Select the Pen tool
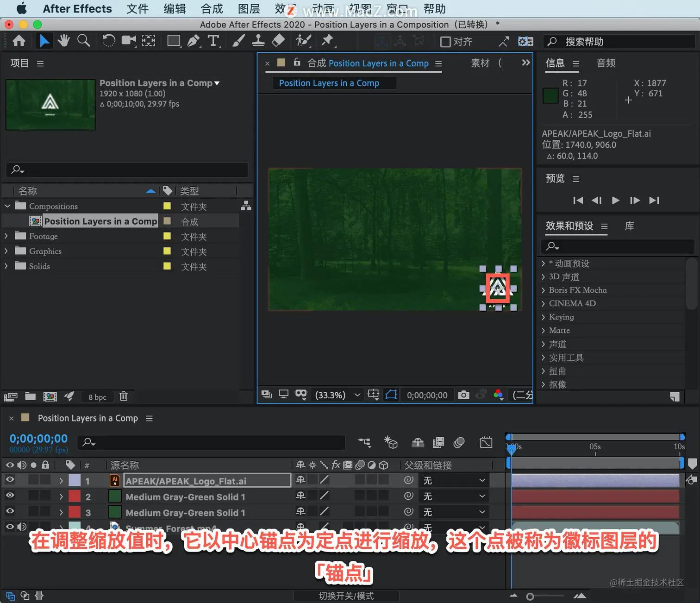This screenshot has width=700, height=603. point(194,41)
